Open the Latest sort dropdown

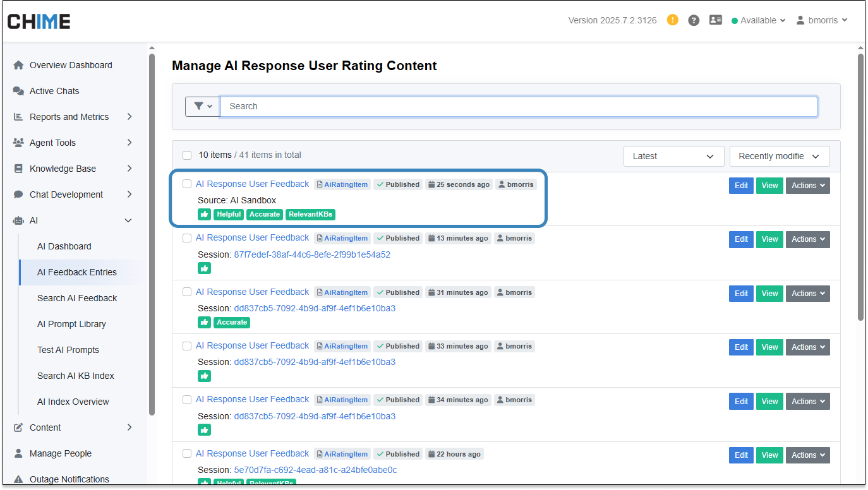coord(673,156)
